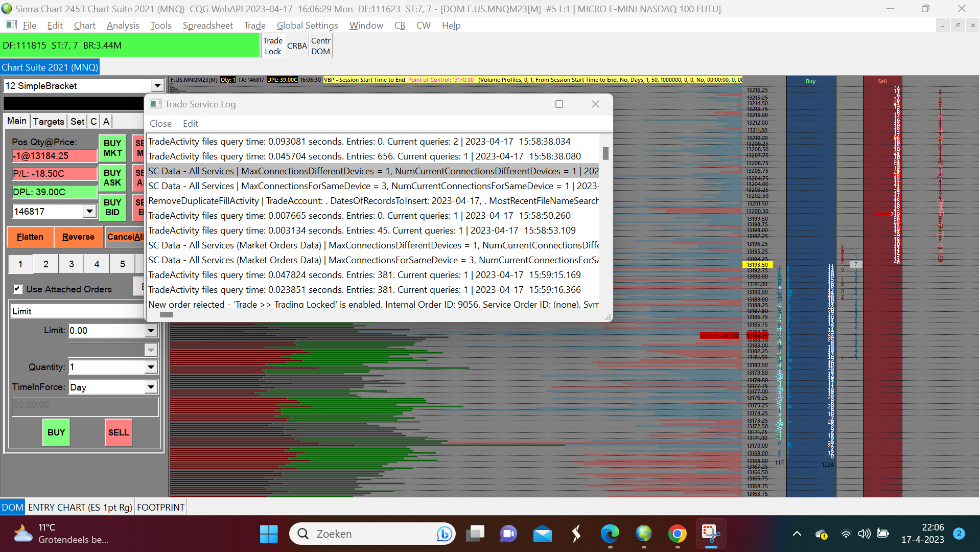Expand the trade account 146817 dropdown
Screen dimensions: 980x552
tap(89, 211)
